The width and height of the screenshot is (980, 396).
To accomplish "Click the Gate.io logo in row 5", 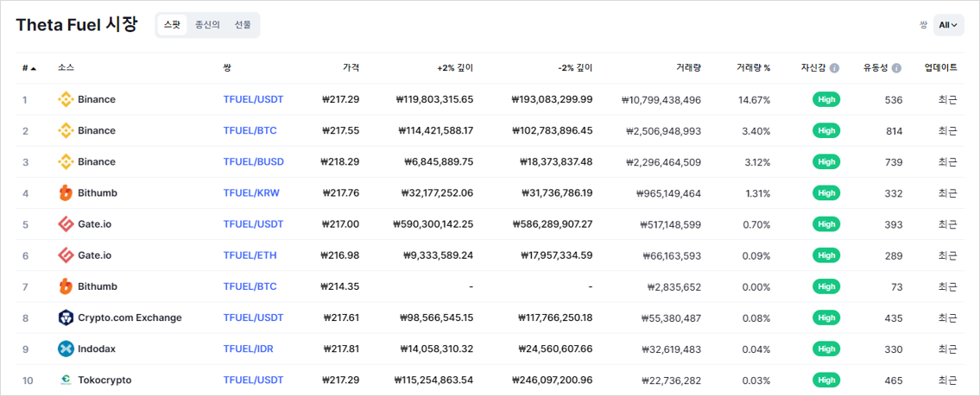I will click(x=66, y=224).
